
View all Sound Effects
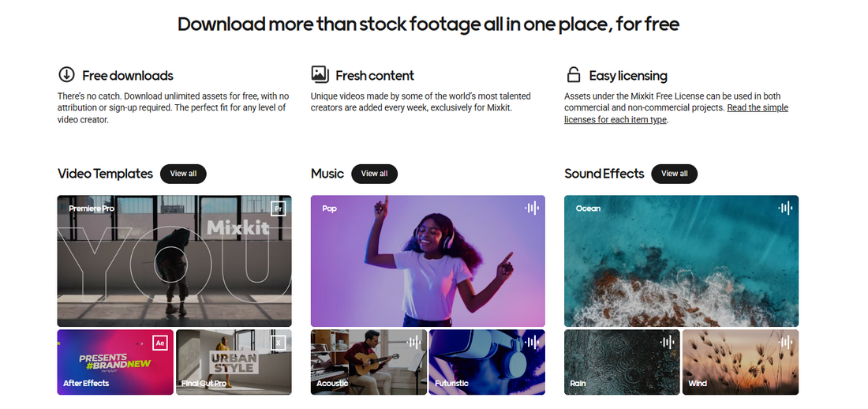click(674, 174)
